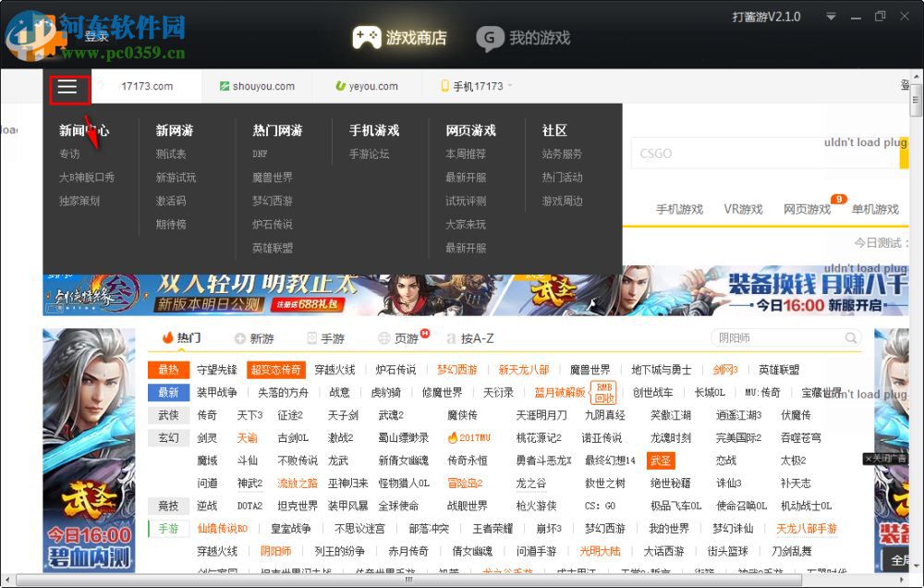Click the yellow yeyou.com tab icon
The height and width of the screenshot is (588, 924).
coord(338,86)
